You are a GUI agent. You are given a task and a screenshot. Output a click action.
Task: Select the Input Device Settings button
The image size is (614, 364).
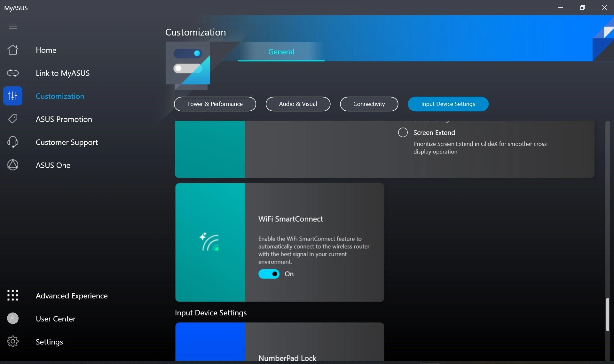click(x=448, y=104)
